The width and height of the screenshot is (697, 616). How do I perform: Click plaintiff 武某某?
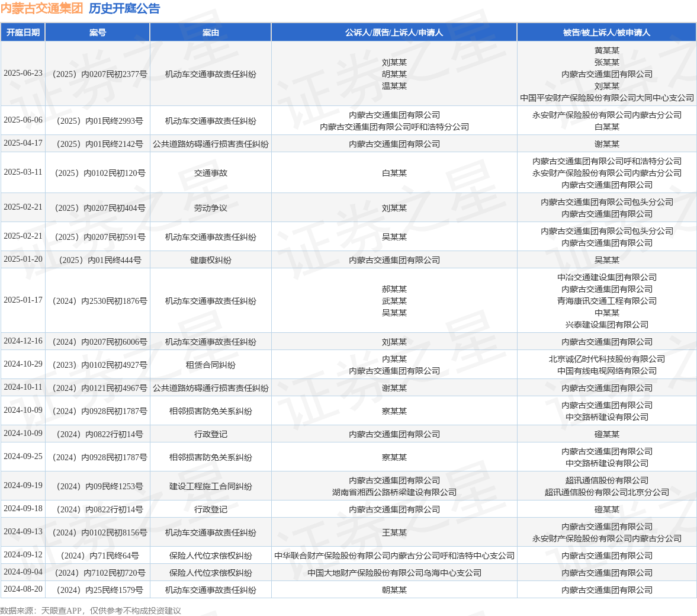coord(394,301)
